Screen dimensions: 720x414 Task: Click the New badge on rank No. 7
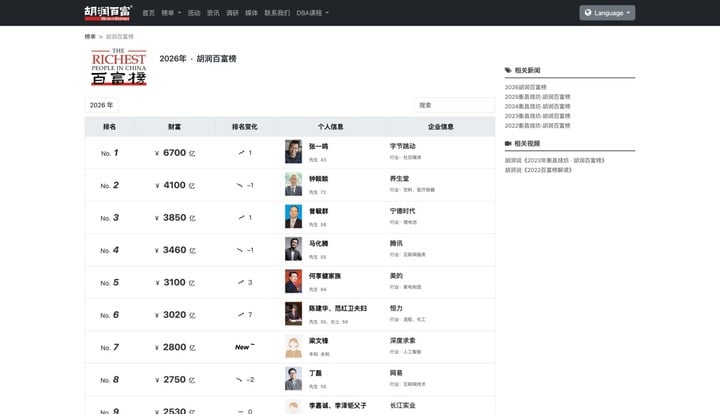click(x=244, y=347)
